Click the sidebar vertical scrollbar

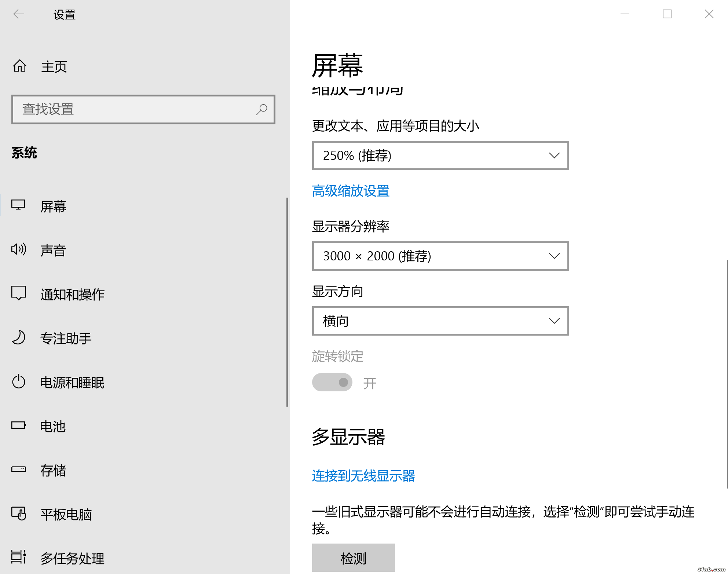coord(287,302)
